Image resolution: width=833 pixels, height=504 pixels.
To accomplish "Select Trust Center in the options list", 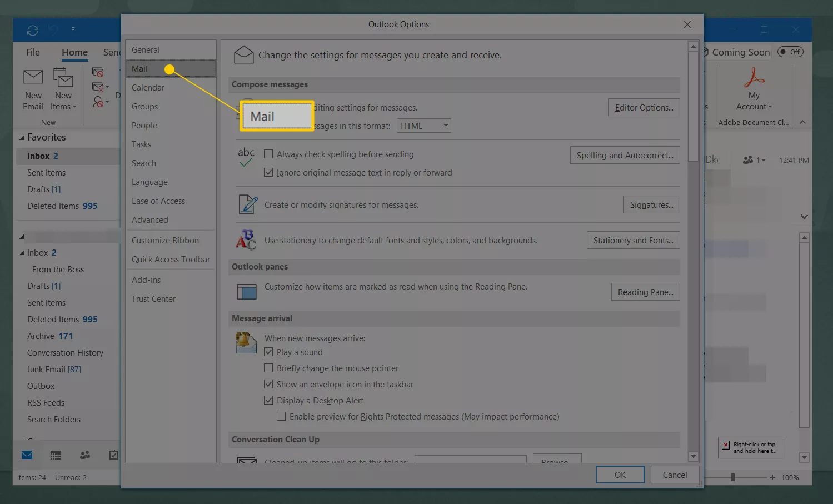I will point(171,298).
